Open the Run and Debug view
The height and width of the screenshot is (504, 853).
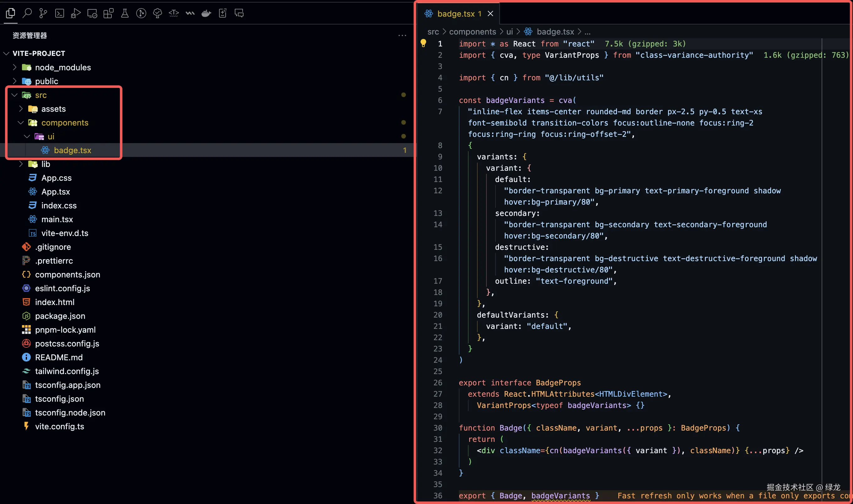point(76,13)
